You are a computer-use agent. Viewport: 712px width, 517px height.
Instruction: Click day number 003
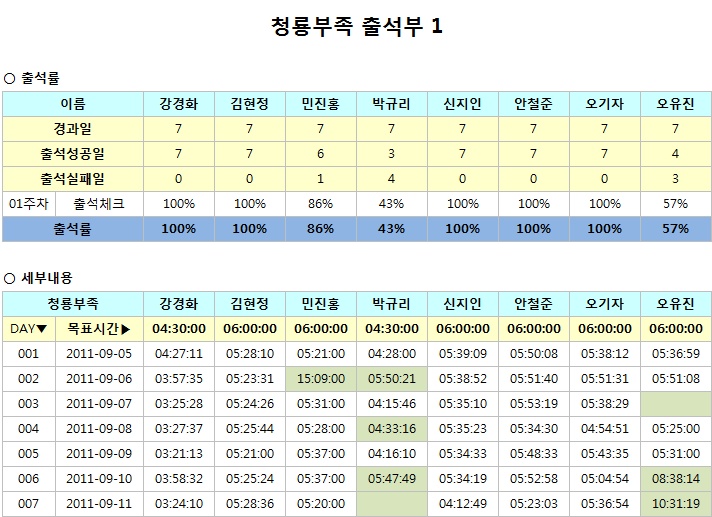(29, 404)
